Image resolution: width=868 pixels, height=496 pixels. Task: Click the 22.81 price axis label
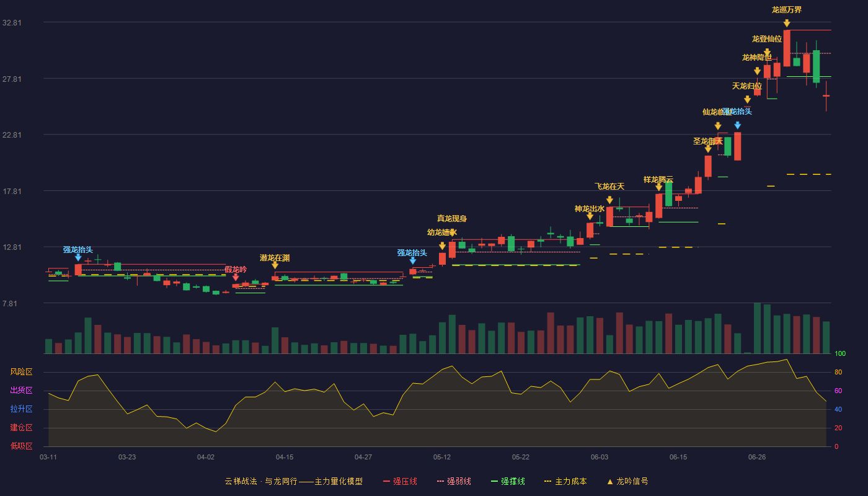[12, 135]
